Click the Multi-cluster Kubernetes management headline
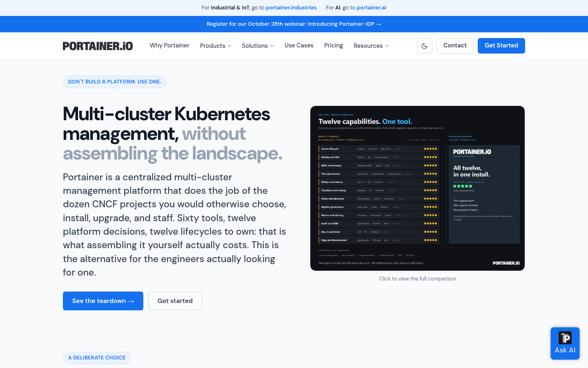588x368 pixels. 172,134
